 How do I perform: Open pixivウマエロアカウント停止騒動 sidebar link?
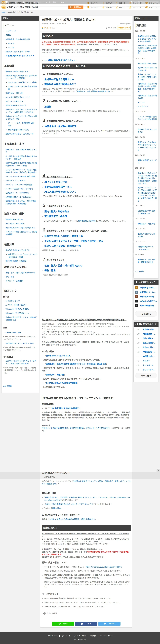tap(19, 185)
